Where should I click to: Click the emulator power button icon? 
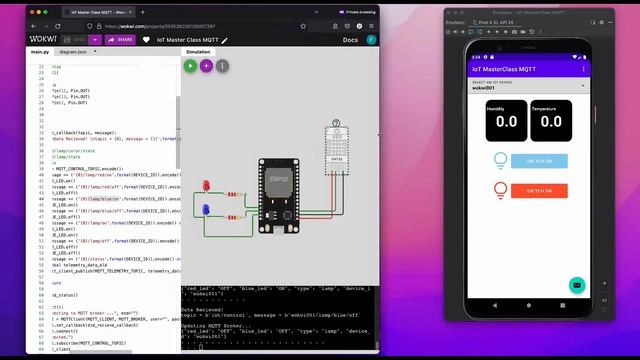pos(448,31)
